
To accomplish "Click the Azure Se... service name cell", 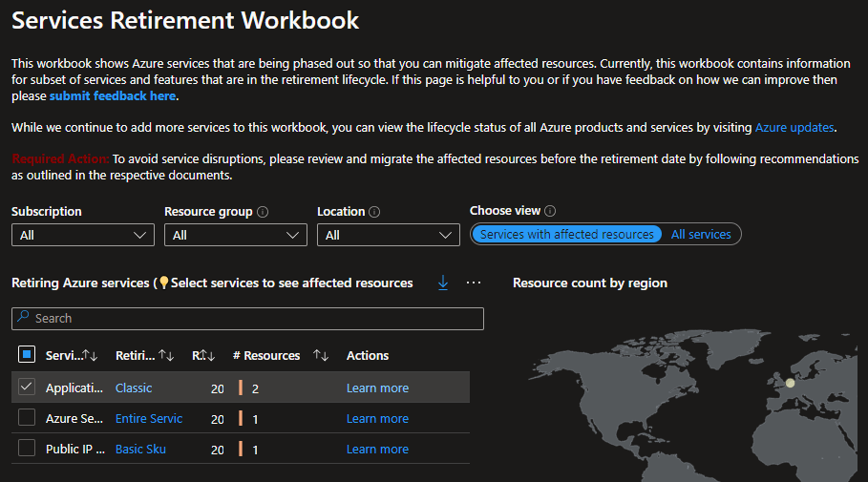I will [74, 418].
